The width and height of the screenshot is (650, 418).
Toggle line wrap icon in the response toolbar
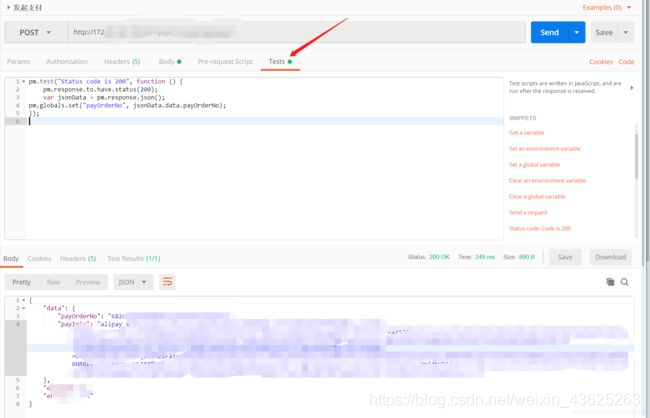click(x=167, y=282)
